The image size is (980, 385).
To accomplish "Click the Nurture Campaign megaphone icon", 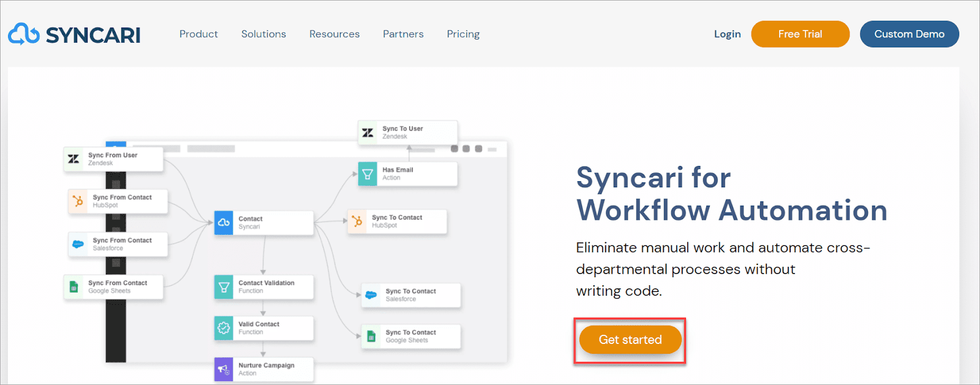I will tap(224, 369).
